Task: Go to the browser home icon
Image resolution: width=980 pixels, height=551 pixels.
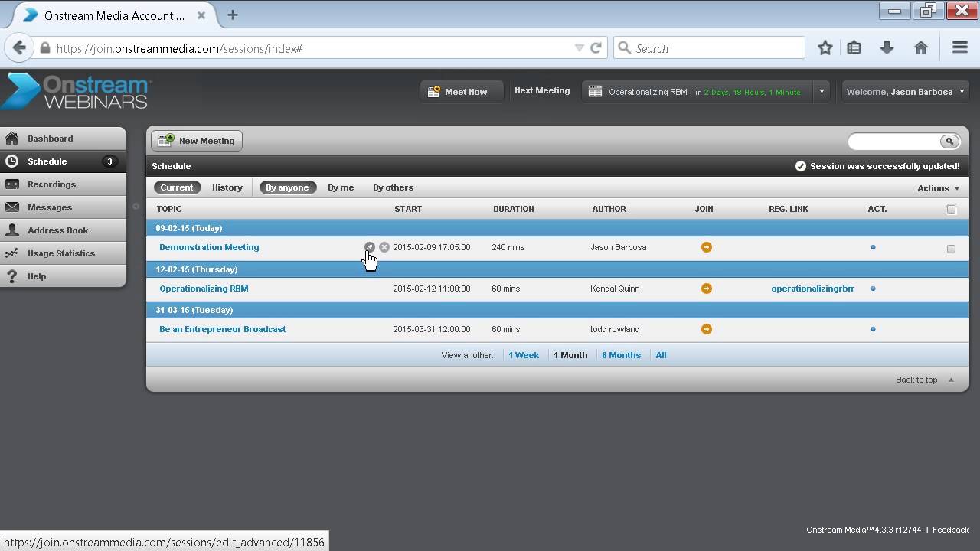Action: click(921, 48)
